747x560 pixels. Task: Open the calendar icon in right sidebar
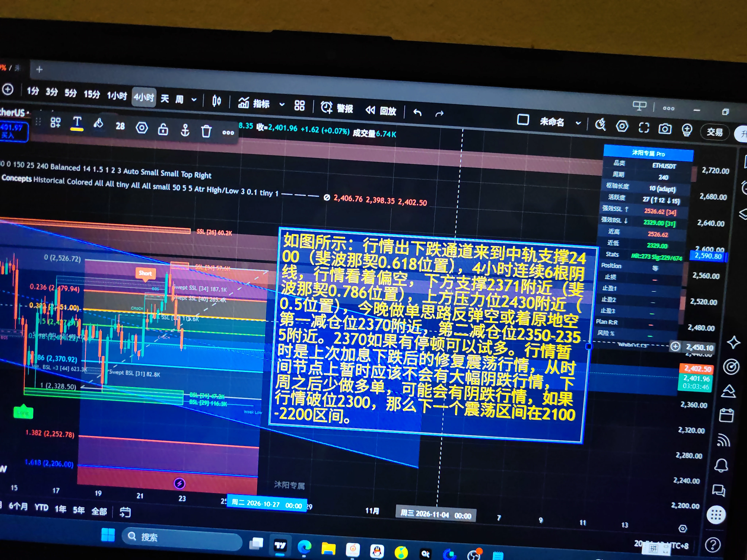pyautogui.click(x=726, y=415)
